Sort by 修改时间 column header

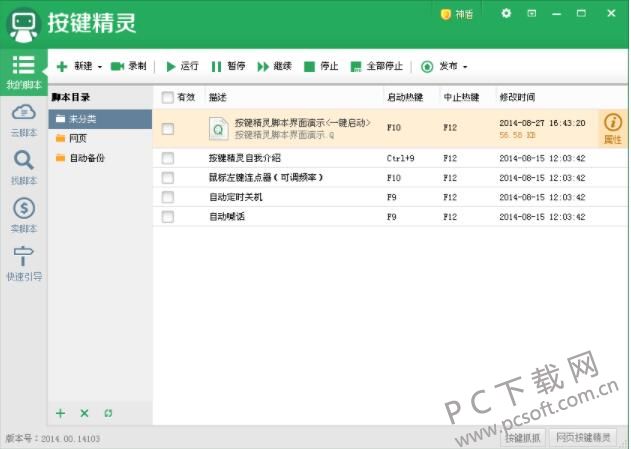[518, 97]
